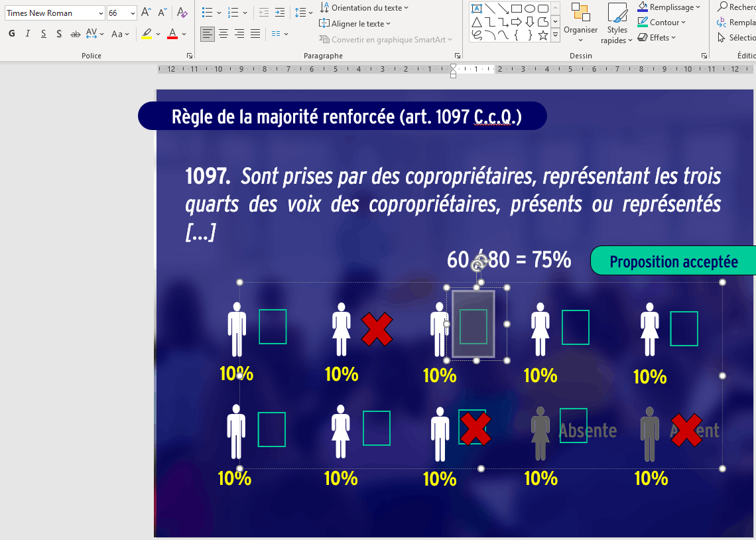This screenshot has width=756, height=540.
Task: Open Aligner le texte menu
Action: (355, 24)
